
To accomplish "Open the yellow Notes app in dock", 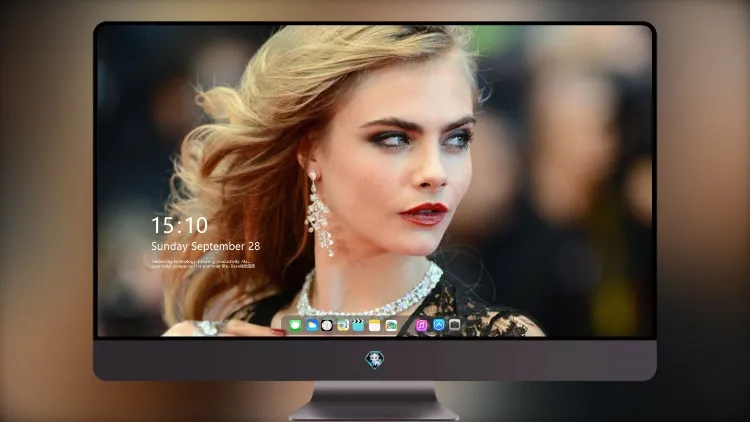I will coord(375,325).
